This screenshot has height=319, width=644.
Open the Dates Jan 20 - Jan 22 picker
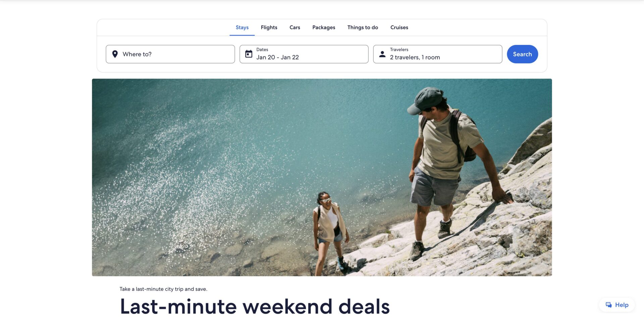pos(304,54)
